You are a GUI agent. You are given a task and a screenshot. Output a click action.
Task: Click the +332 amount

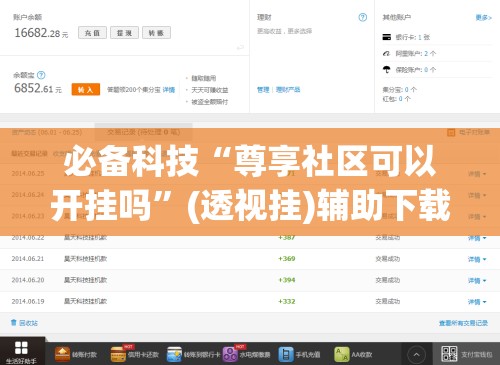tap(287, 301)
